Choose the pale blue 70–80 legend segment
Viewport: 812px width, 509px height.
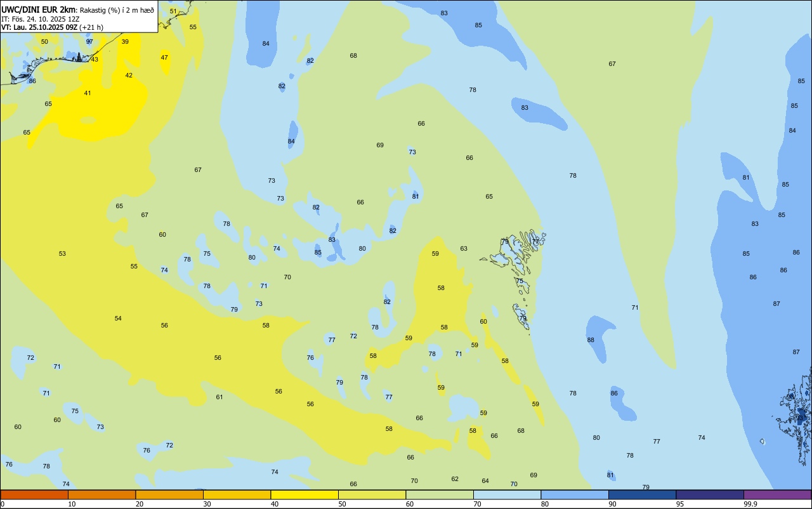507,494
